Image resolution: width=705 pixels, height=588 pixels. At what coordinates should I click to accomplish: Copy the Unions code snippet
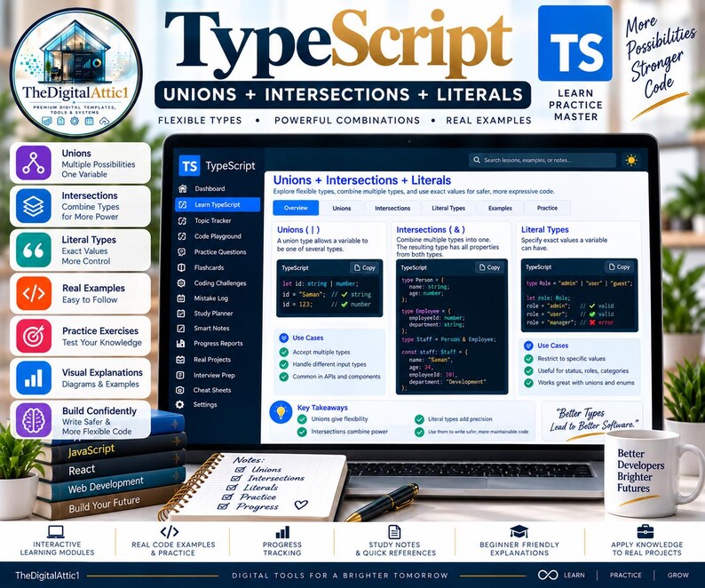[x=365, y=268]
